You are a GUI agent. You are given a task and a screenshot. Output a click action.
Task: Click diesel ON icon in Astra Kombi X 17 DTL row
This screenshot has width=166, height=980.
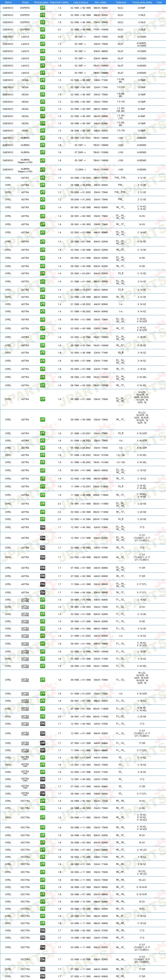coord(42,750)
